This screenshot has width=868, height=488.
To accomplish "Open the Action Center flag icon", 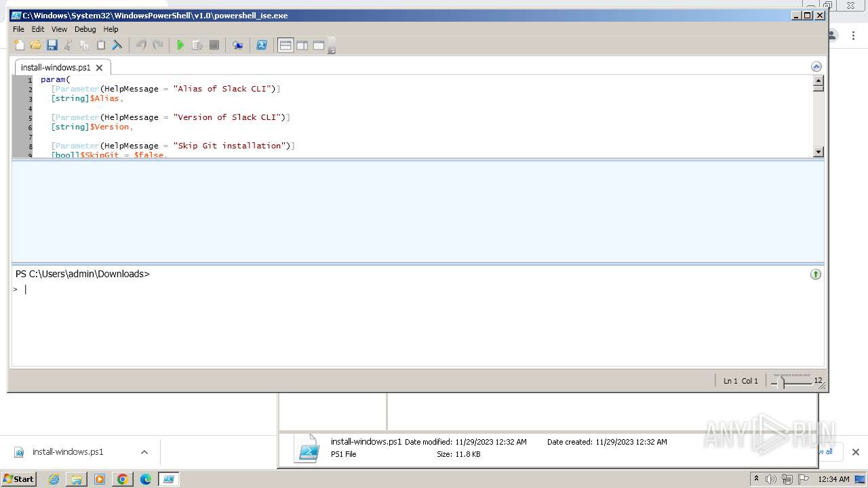I will tap(804, 479).
